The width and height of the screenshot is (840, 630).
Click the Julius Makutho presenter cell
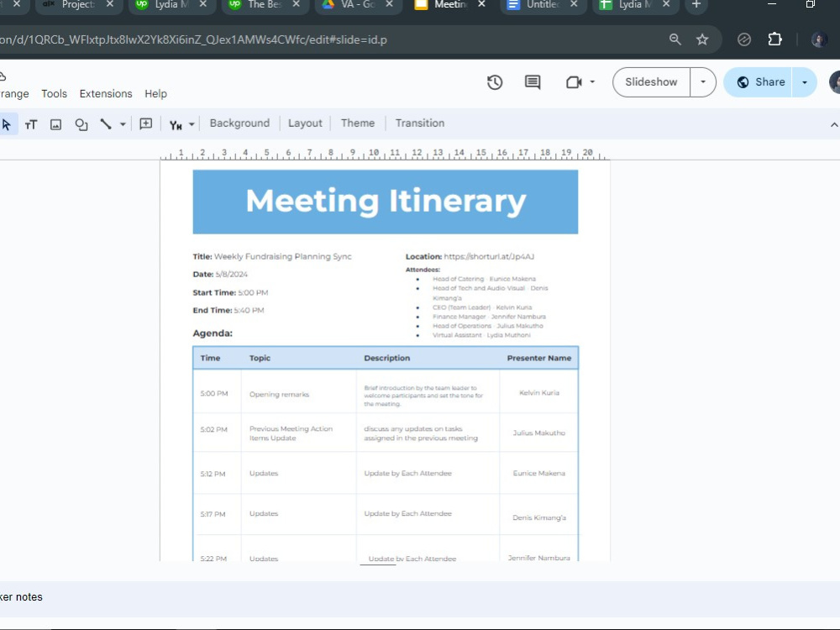point(539,433)
